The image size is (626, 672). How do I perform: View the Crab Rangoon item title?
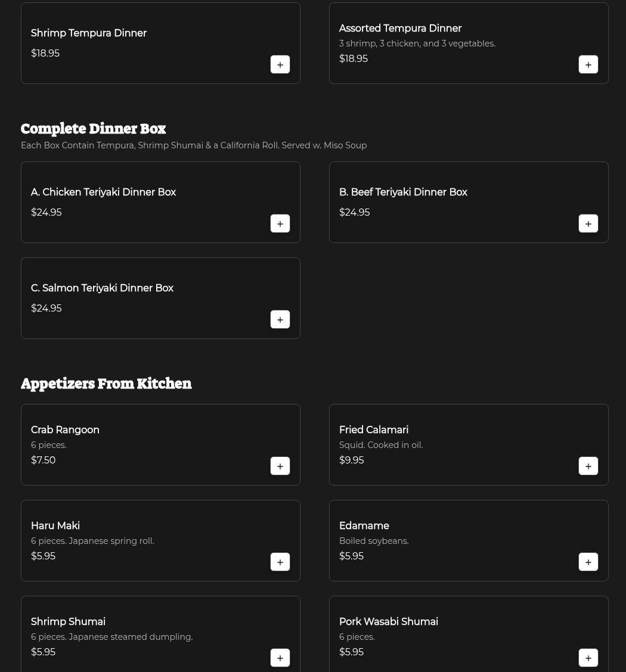point(65,430)
